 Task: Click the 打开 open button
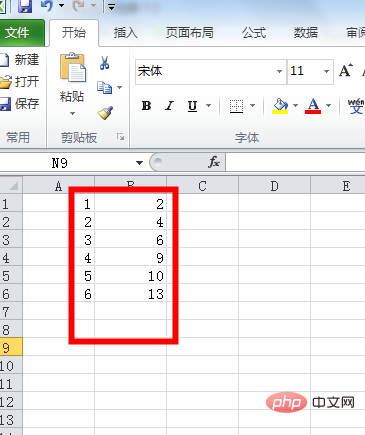pyautogui.click(x=20, y=81)
